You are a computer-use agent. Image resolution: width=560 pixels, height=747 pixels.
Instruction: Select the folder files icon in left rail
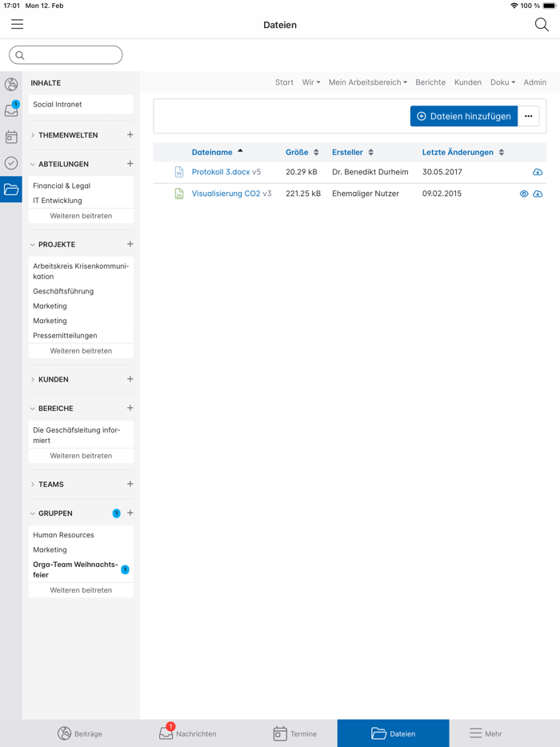click(x=11, y=189)
